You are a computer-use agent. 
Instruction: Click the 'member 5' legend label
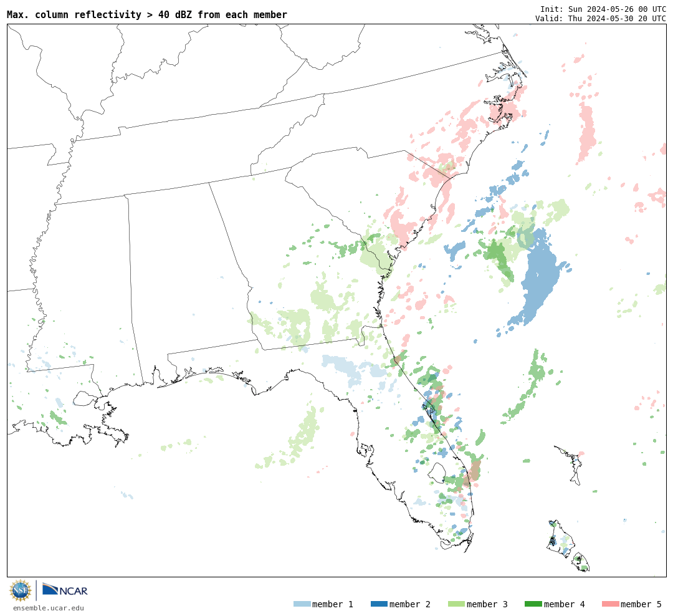641,604
